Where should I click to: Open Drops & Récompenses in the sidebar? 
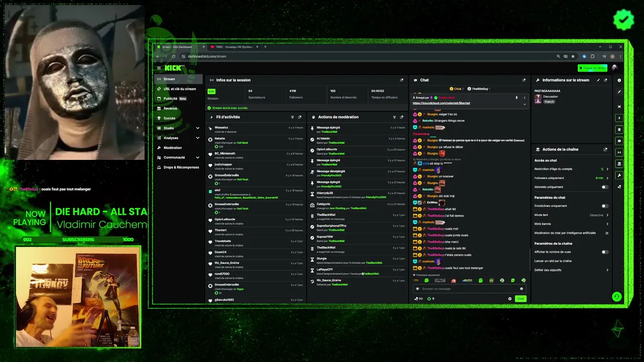[x=178, y=167]
